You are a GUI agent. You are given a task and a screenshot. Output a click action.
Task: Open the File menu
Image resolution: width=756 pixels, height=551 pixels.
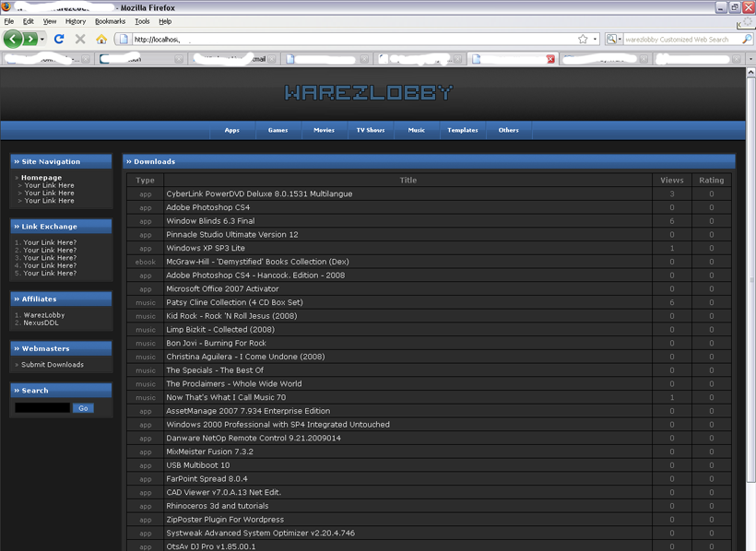[8, 21]
